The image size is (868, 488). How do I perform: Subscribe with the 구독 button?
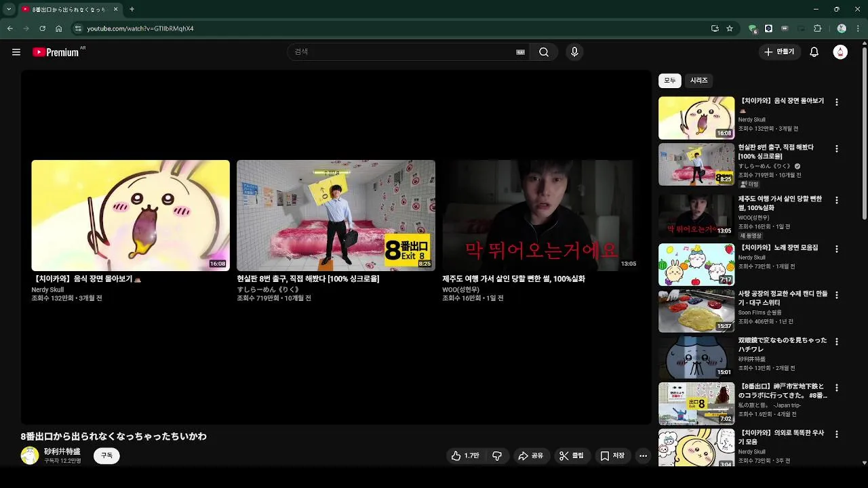pyautogui.click(x=106, y=456)
